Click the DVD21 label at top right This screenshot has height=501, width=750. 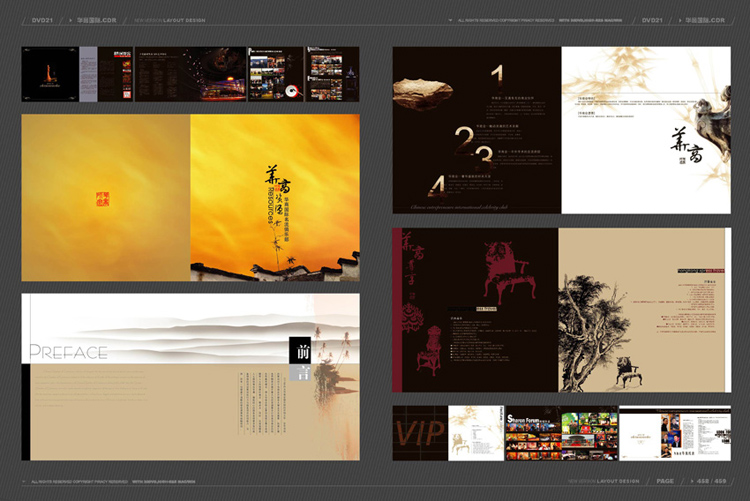(x=651, y=20)
